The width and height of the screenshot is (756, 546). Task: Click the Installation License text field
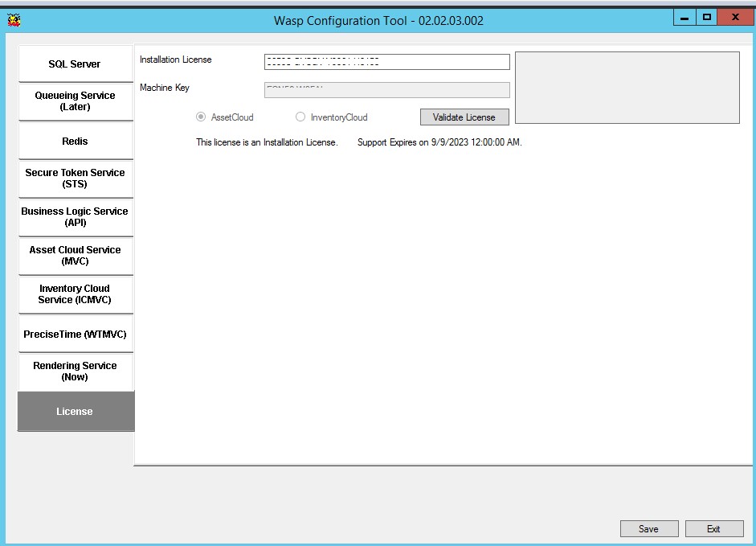pyautogui.click(x=386, y=62)
